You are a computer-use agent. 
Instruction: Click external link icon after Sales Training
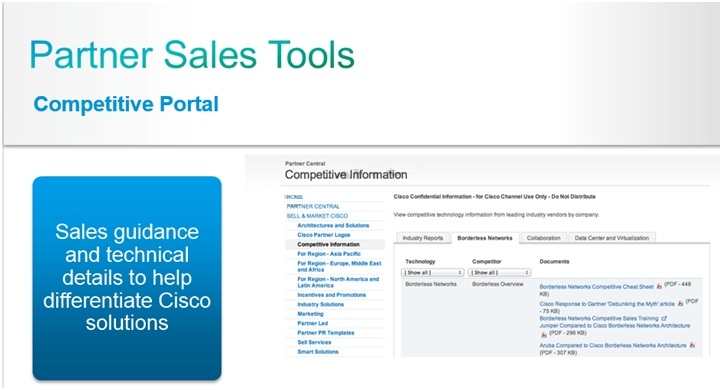(x=664, y=318)
